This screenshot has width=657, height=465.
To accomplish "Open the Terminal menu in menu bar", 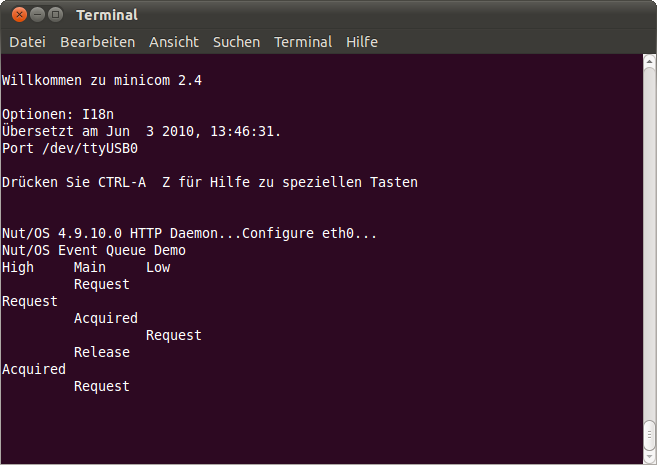I will click(303, 42).
